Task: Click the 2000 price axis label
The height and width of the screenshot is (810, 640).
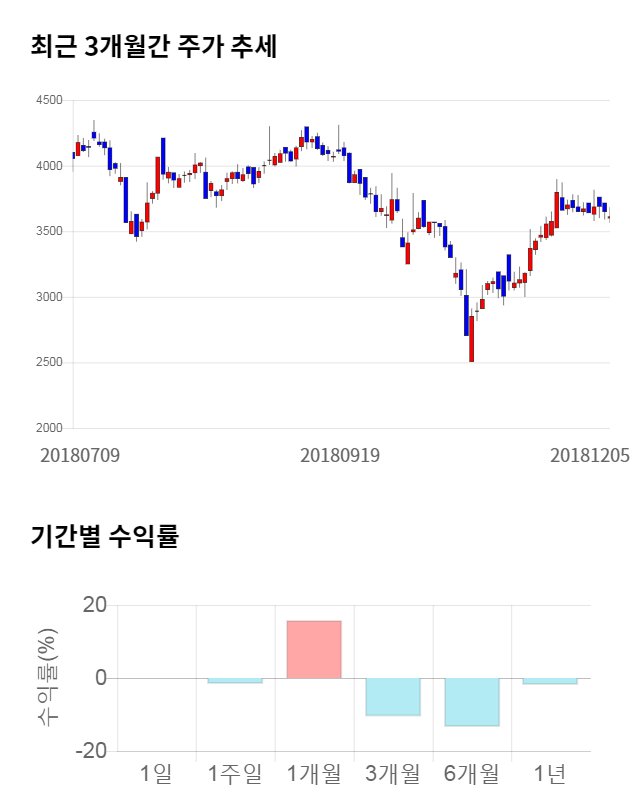Action: pos(48,428)
